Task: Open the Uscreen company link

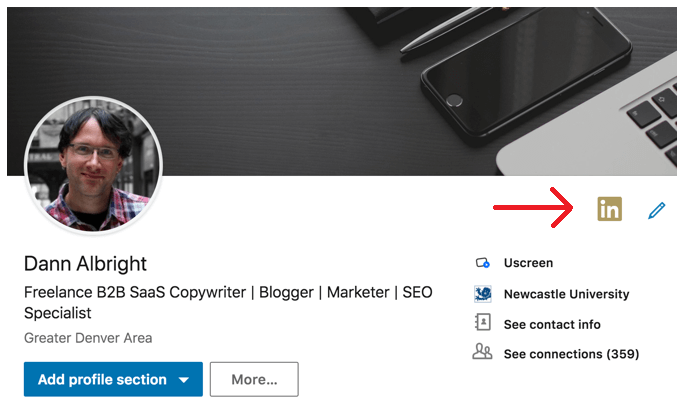Action: point(528,263)
